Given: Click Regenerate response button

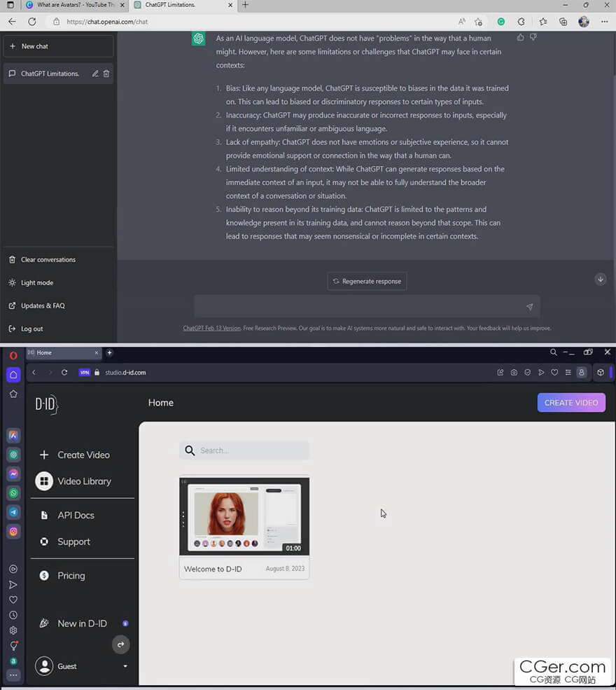Looking at the screenshot, I should tap(367, 281).
